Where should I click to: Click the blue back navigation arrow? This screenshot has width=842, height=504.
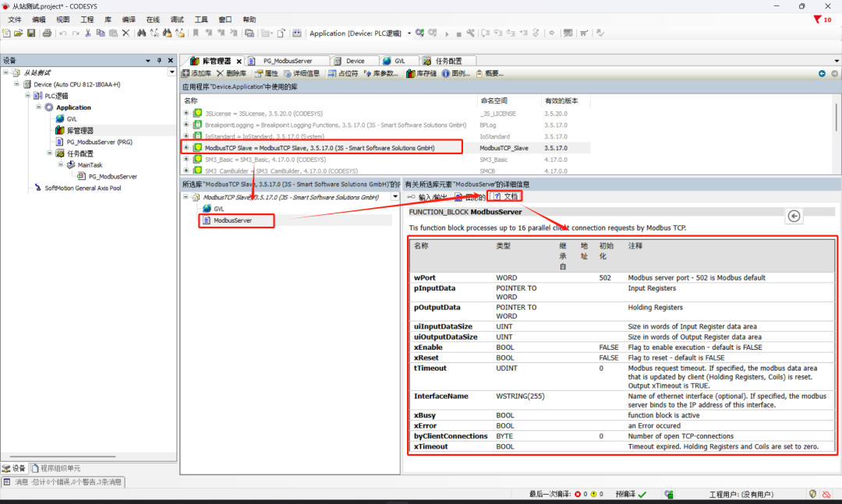pos(823,73)
